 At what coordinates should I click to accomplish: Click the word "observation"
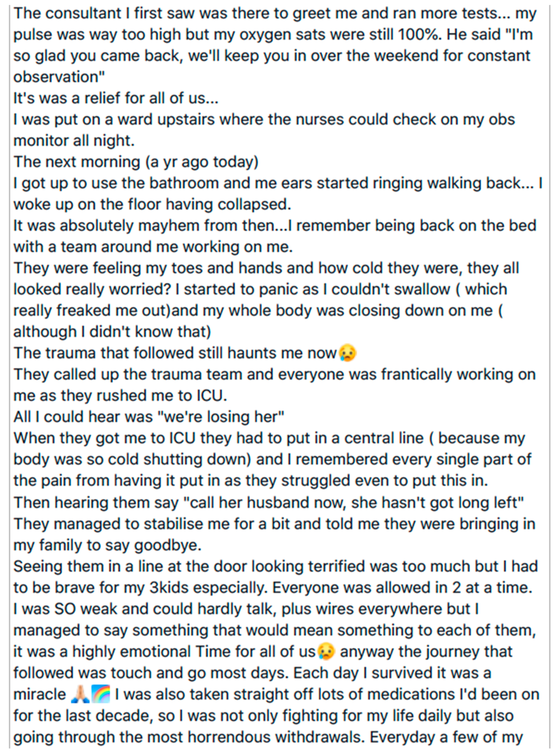pyautogui.click(x=57, y=77)
